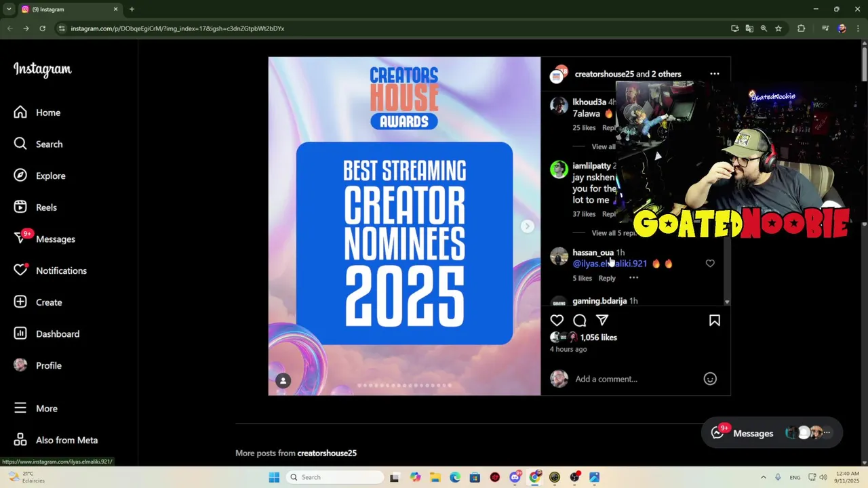Viewport: 868px width, 488px height.
Task: Open creatorshouse25 profile from post header
Action: 604,74
